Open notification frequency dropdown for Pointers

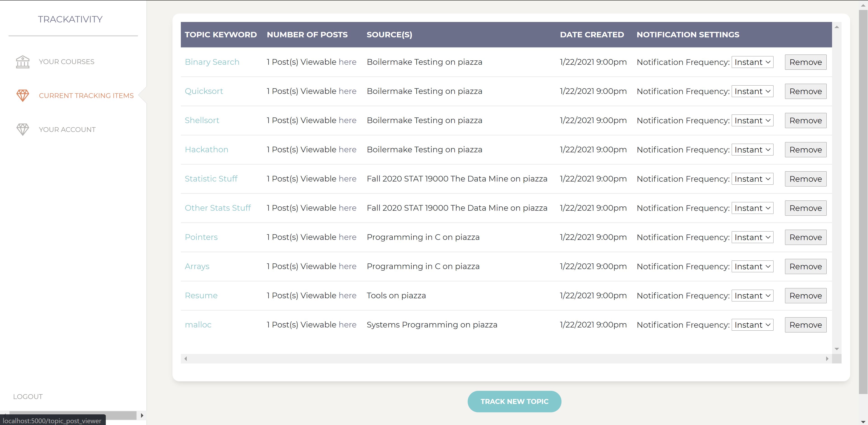(x=752, y=237)
